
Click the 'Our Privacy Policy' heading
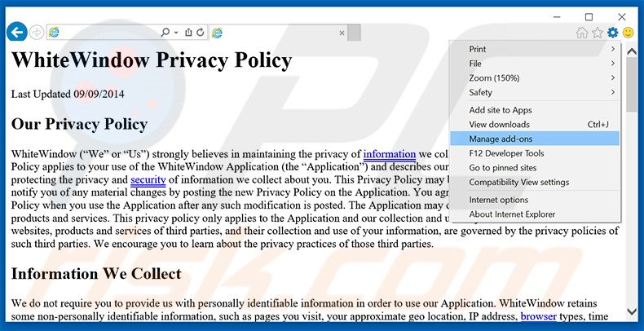[79, 124]
